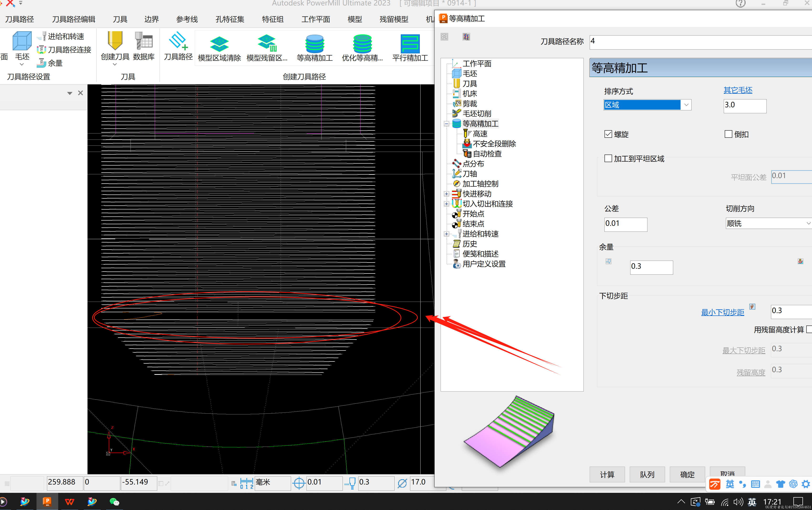Screen dimensions: 812x510
Task: Toggle the 螺旋 checkbox
Action: 608,134
